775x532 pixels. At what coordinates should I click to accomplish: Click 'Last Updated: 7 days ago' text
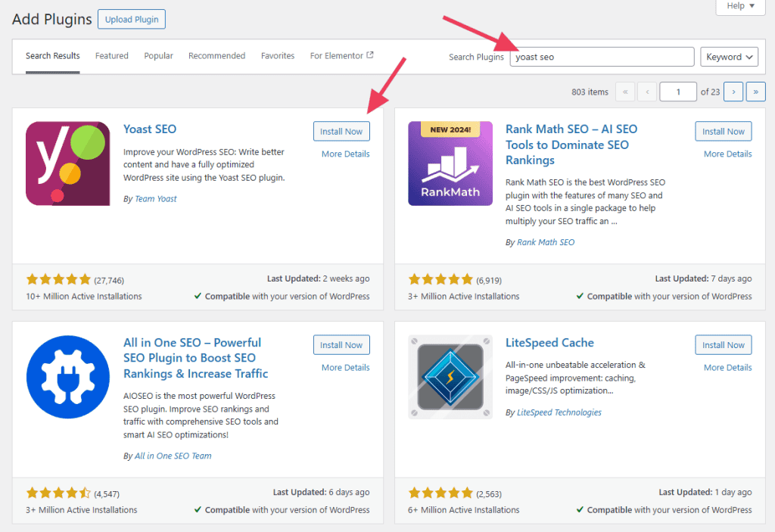point(703,278)
